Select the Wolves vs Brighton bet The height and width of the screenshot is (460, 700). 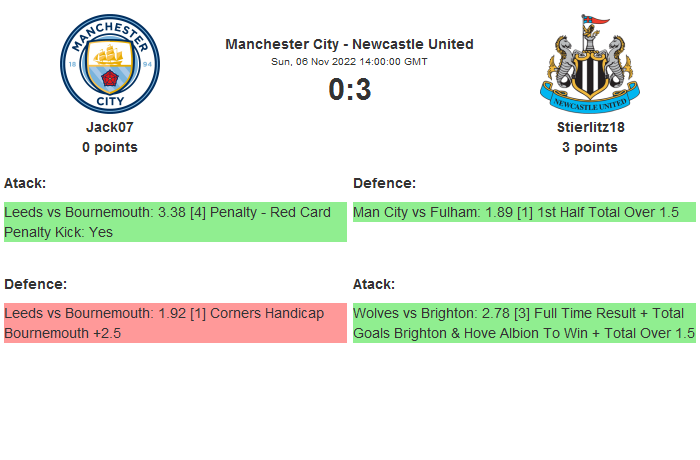pyautogui.click(x=524, y=323)
